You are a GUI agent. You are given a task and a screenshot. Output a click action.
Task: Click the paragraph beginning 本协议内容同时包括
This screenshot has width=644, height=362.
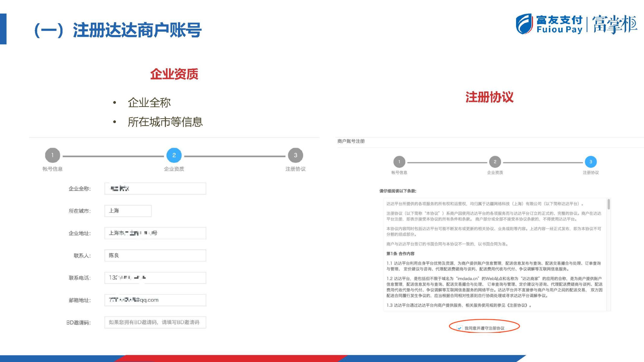click(494, 231)
